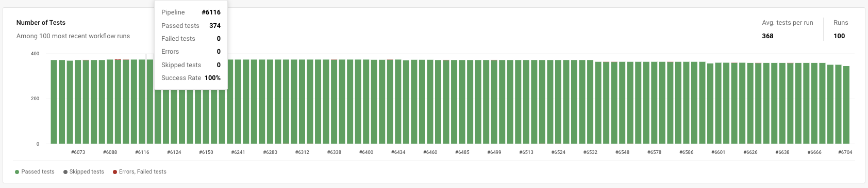
Task: Click the Runs count 100
Action: 839,36
